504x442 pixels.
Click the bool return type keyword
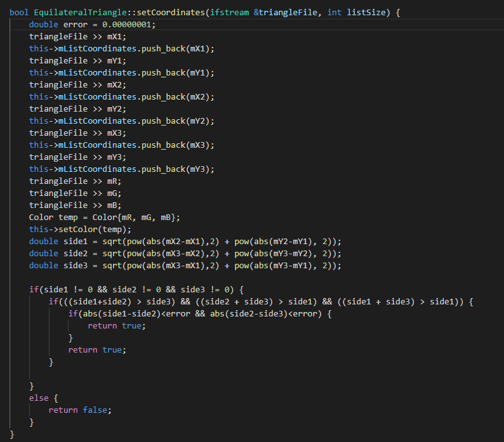pyautogui.click(x=19, y=13)
